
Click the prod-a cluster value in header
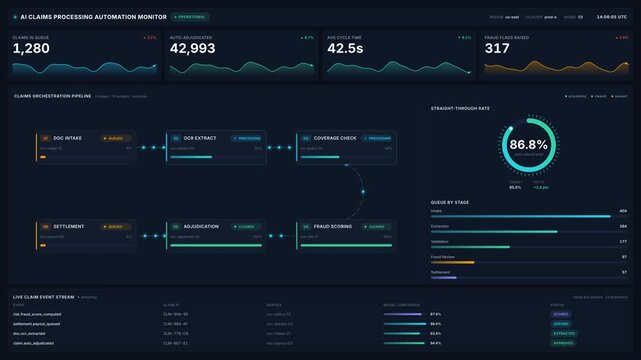click(550, 17)
